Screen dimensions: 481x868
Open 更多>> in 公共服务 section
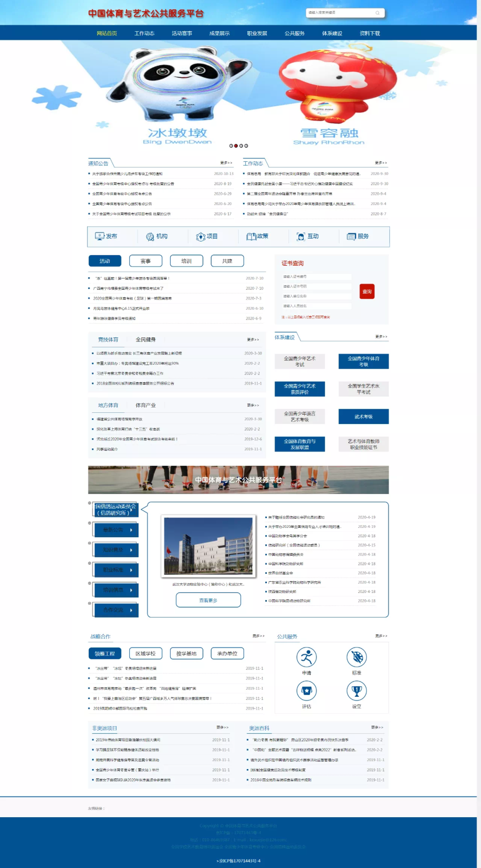click(381, 636)
